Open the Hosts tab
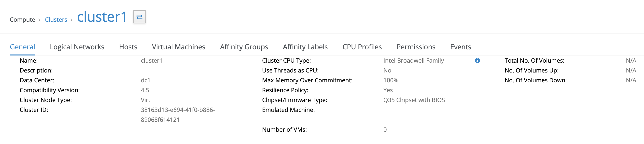 128,47
